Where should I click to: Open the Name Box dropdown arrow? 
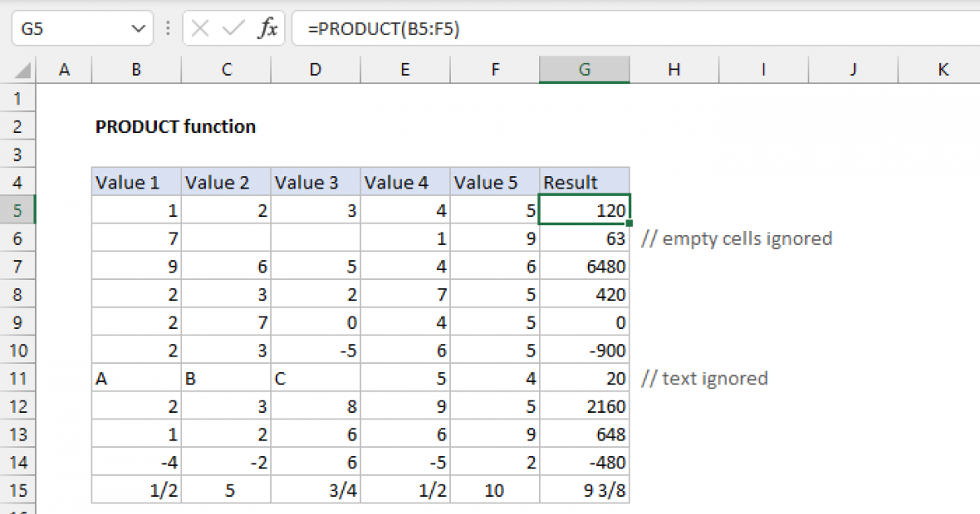(x=137, y=28)
